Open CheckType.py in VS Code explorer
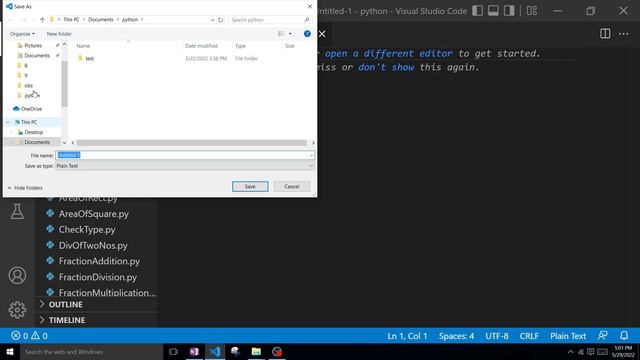This screenshot has width=640, height=360. pos(87,229)
